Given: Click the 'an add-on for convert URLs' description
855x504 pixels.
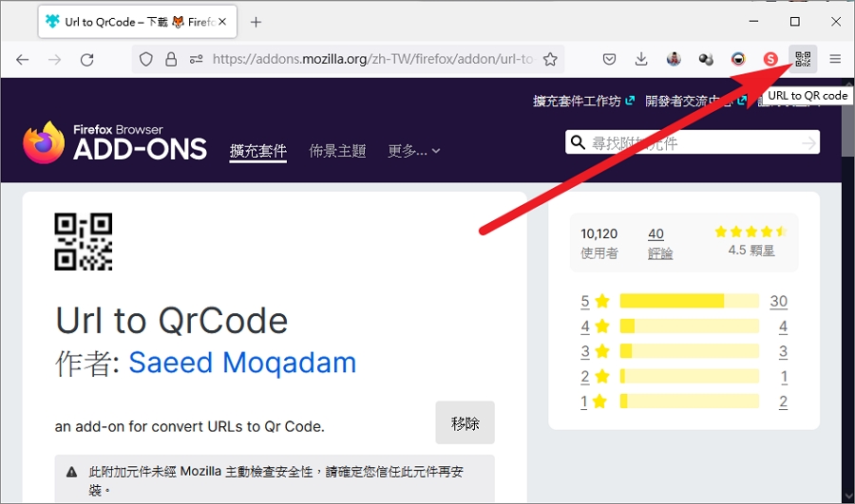Looking at the screenshot, I should [189, 426].
